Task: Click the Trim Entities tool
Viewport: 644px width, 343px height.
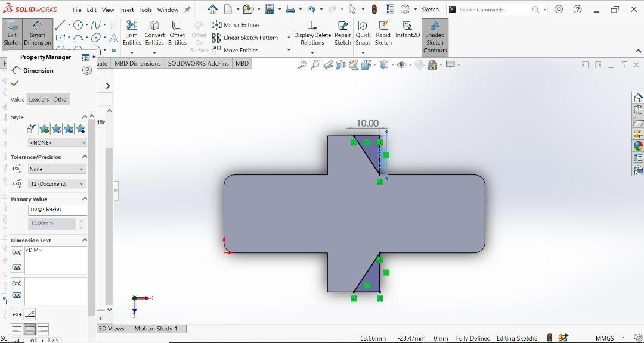Action: (x=131, y=33)
